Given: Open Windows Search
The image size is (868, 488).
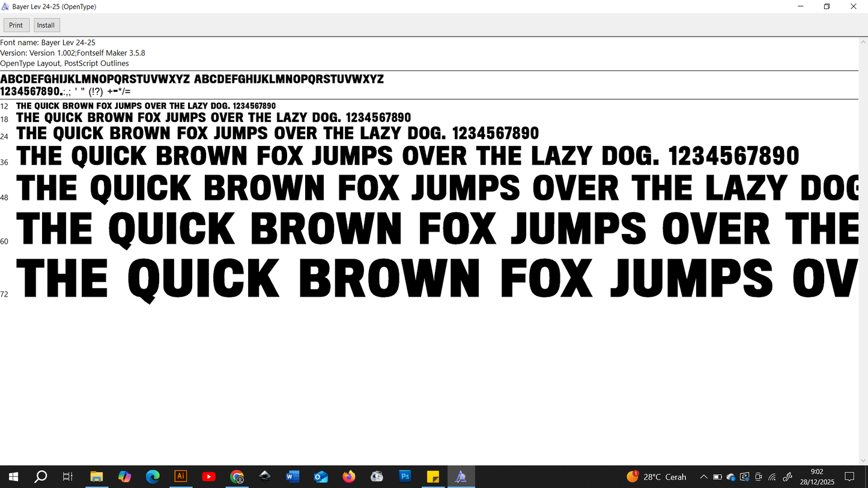Looking at the screenshot, I should (x=40, y=476).
